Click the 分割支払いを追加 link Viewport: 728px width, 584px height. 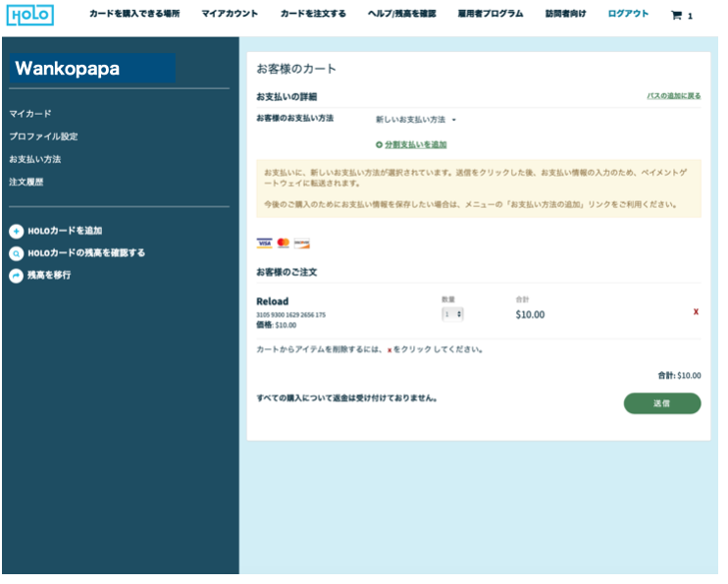click(x=416, y=145)
